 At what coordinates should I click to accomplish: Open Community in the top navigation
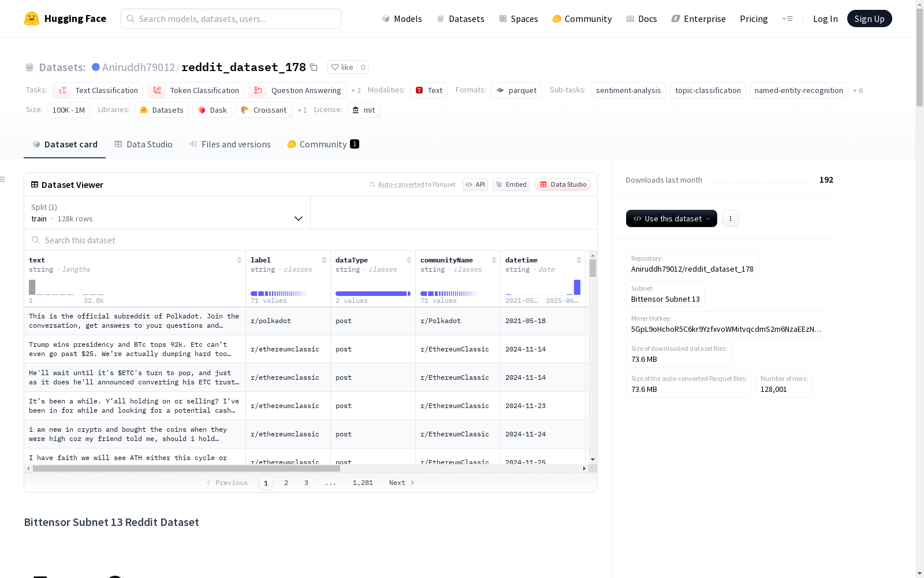point(582,18)
